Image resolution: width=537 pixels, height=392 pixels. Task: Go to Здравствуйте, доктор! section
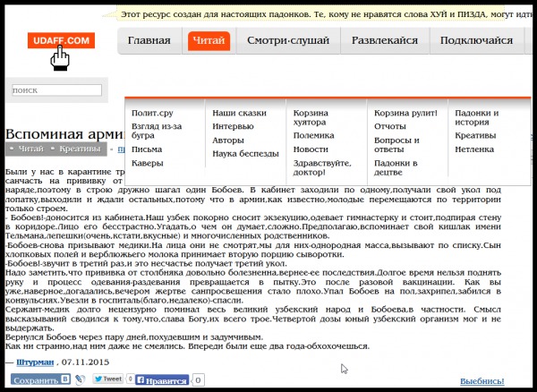(x=322, y=167)
